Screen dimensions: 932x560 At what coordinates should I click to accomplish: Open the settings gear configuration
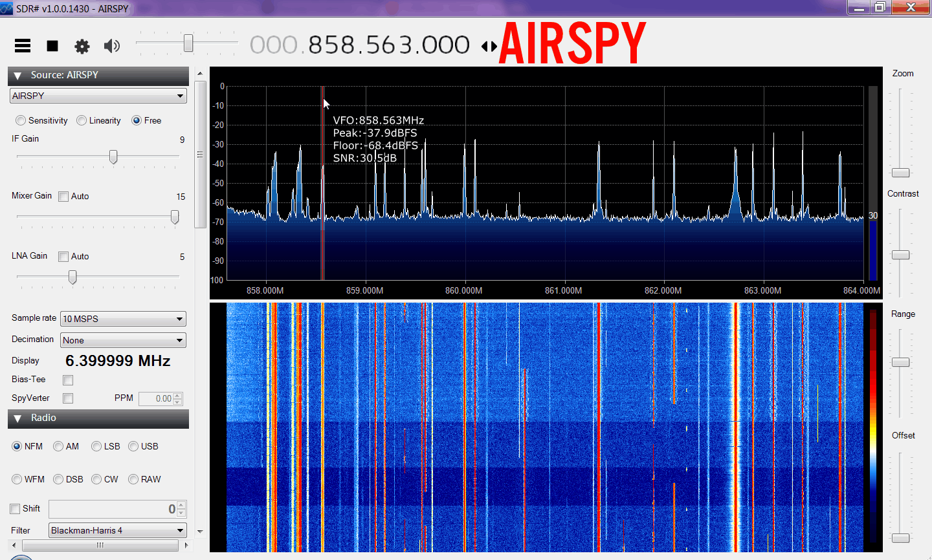(x=82, y=46)
